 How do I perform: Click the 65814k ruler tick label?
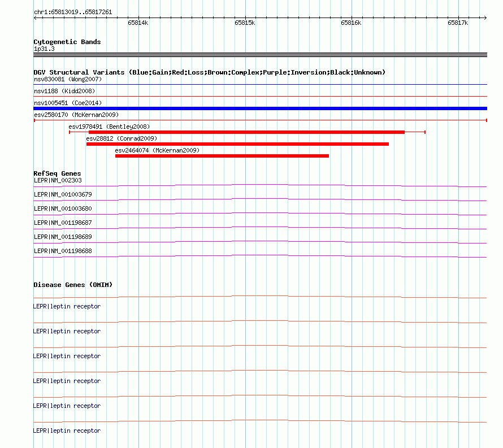tap(138, 23)
